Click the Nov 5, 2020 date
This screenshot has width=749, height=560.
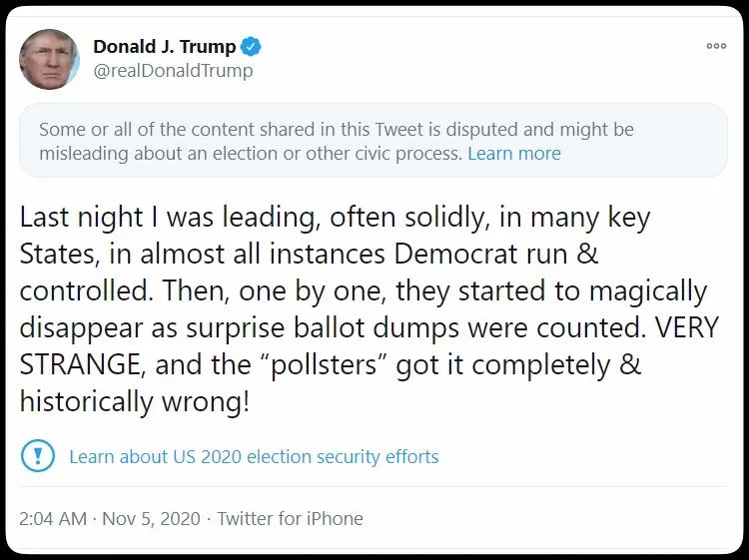[153, 518]
